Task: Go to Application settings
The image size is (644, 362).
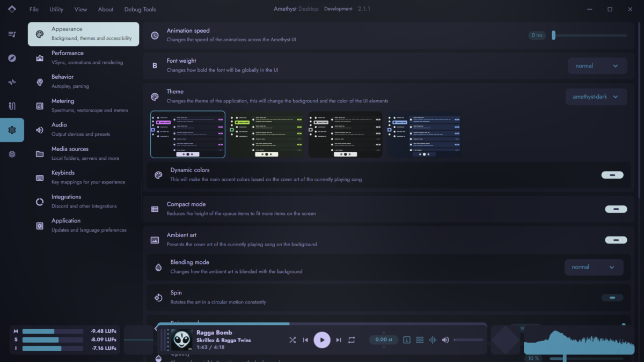Action: click(83, 225)
